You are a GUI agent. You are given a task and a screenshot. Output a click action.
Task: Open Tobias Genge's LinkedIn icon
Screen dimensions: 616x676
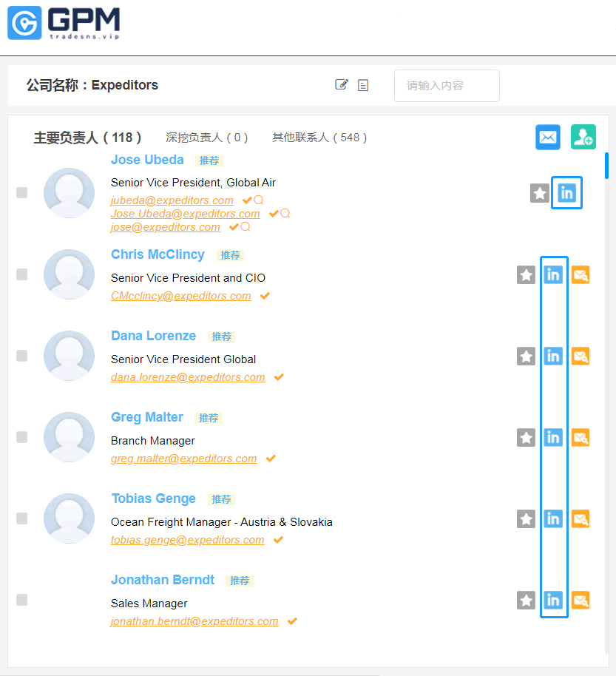(553, 518)
